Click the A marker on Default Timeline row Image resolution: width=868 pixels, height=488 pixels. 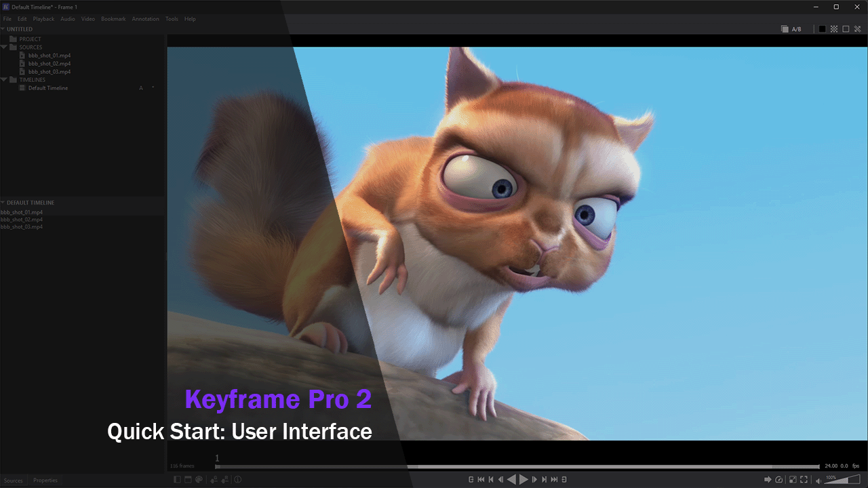point(141,88)
